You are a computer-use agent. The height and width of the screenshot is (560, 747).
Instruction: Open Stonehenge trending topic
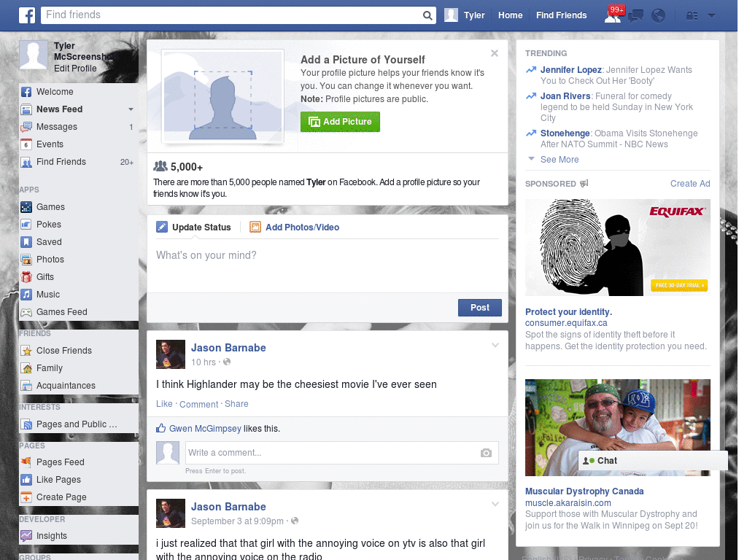coord(565,133)
